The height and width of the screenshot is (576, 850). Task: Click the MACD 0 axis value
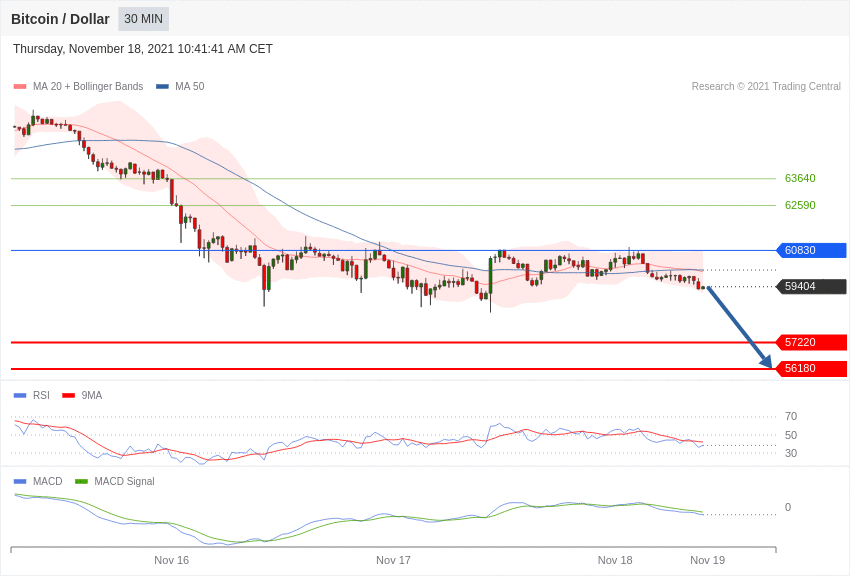(788, 507)
